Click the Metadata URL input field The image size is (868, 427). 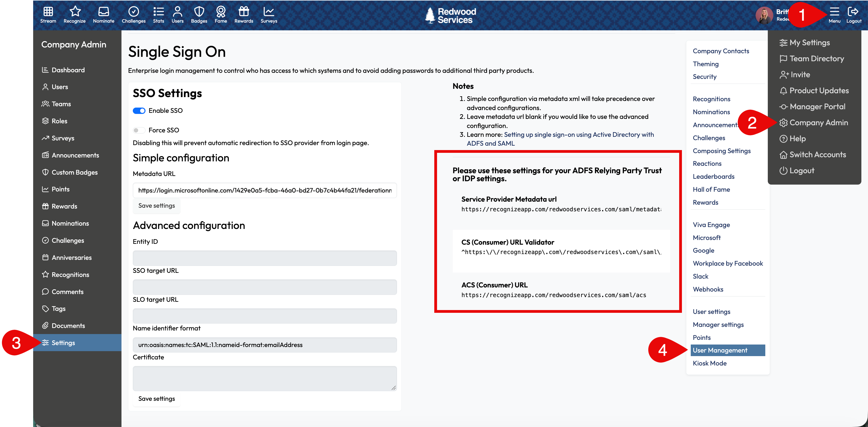click(265, 190)
